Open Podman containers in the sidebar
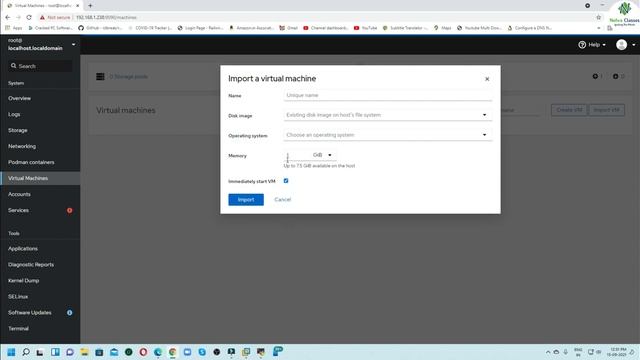Image resolution: width=640 pixels, height=360 pixels. (31, 162)
